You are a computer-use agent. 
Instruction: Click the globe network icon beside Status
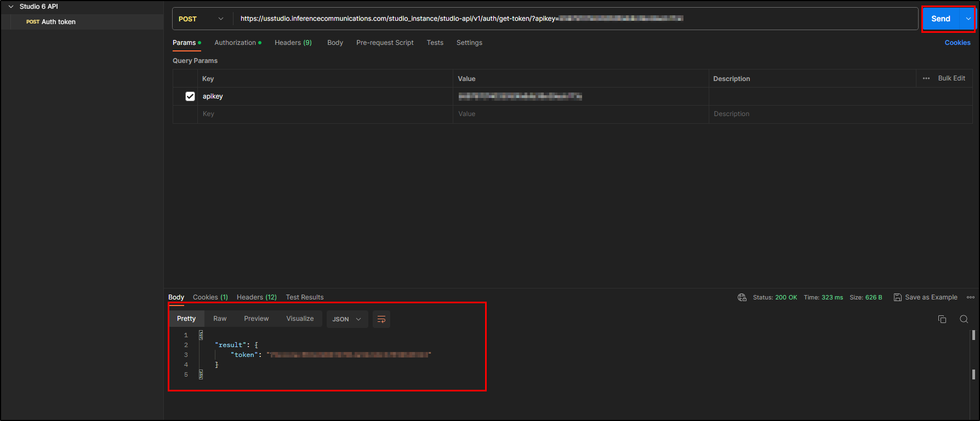pyautogui.click(x=742, y=297)
